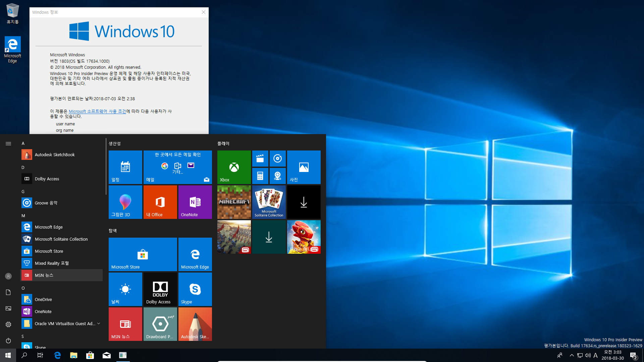This screenshot has height=362, width=644.
Task: Select Groove 음악 in the app list
Action: click(62, 203)
